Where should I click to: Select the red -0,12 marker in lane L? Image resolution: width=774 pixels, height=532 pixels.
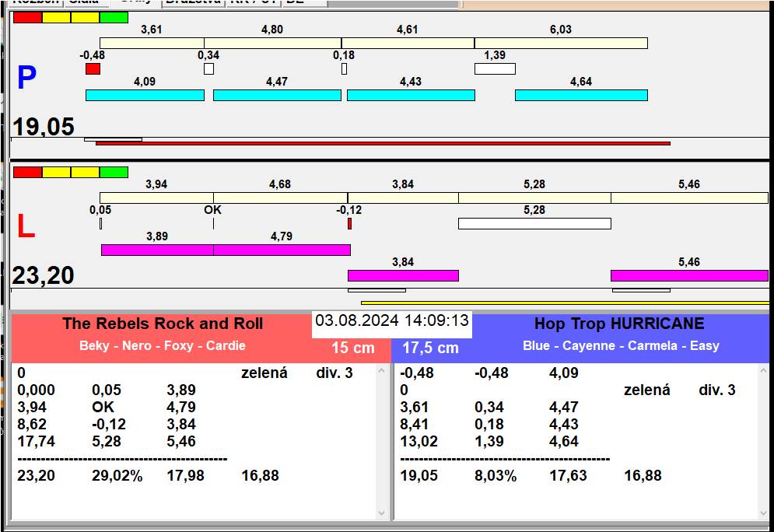tap(349, 224)
